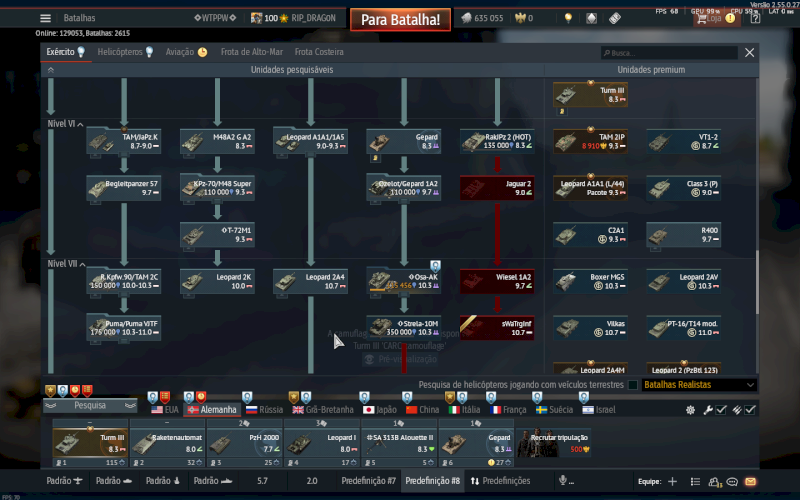Open the chat bubble icon

pos(732,481)
